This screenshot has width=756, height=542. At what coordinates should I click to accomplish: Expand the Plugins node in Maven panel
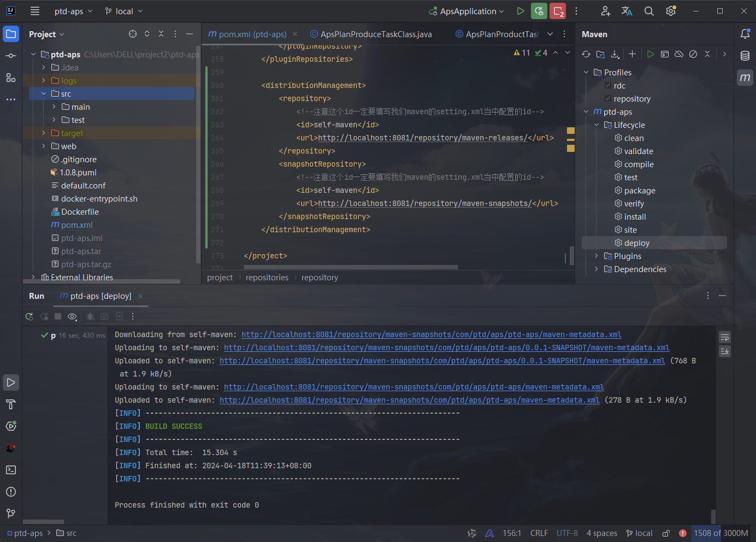point(596,256)
